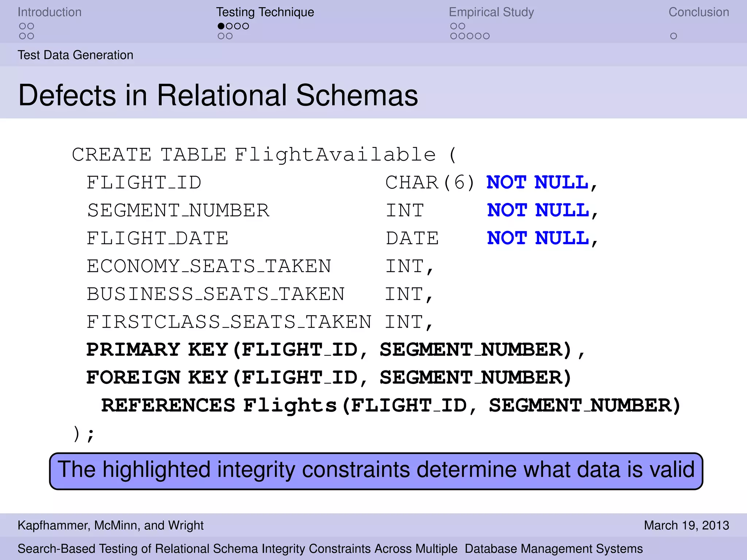The width and height of the screenshot is (747, 560).
Task: Click second dot in Testing Technique's top row
Action: pos(229,26)
